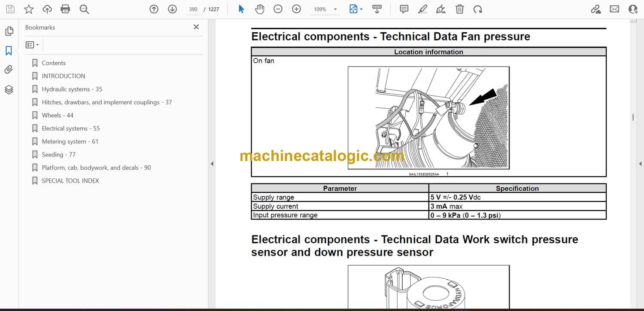This screenshot has height=311, width=644.
Task: Open the Electrical systems - 55 bookmark
Action: point(71,128)
